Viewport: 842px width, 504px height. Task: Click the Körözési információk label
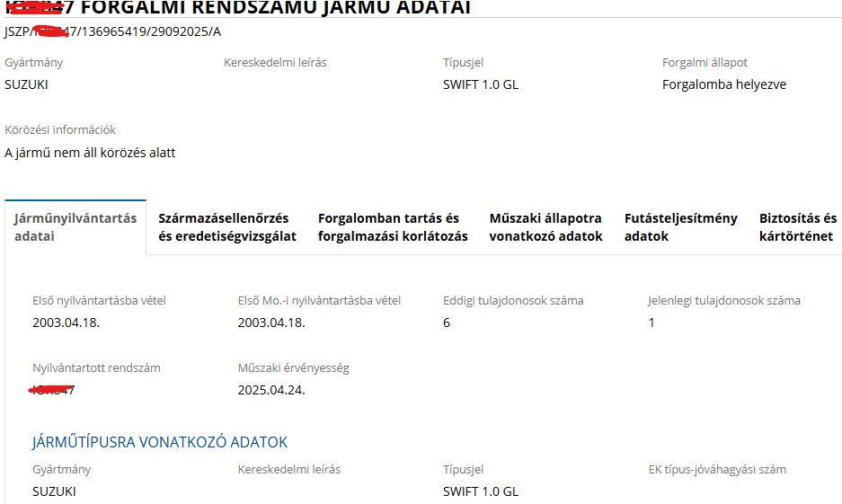(x=60, y=129)
